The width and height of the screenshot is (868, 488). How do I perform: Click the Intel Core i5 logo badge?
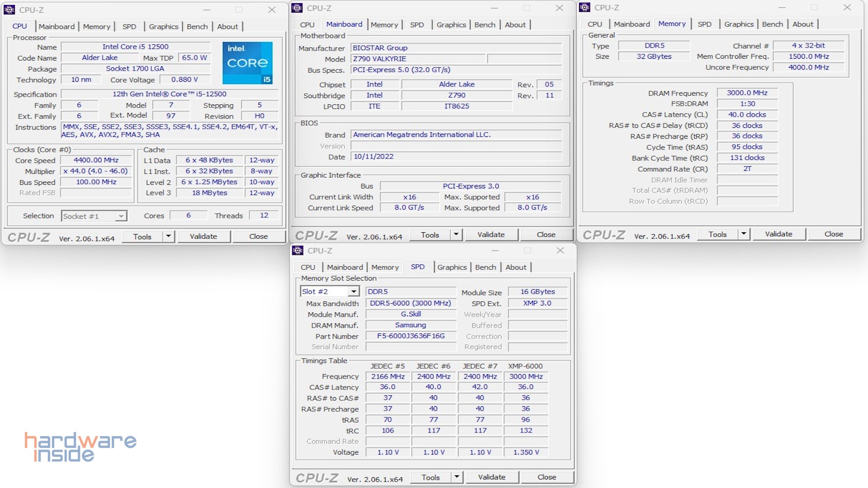(x=247, y=63)
